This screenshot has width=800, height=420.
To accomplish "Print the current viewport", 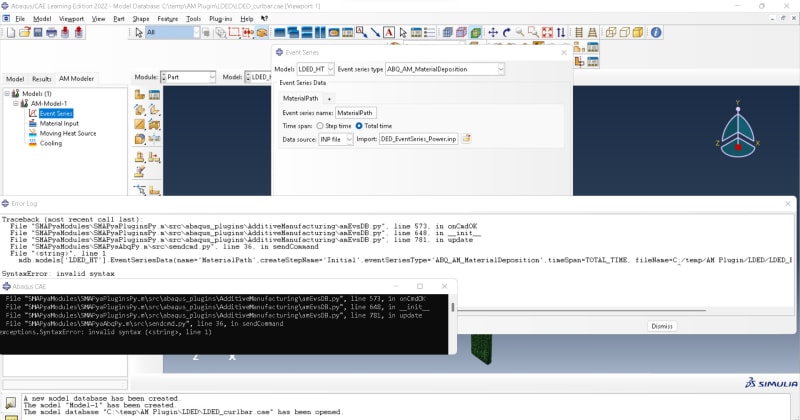I will pyautogui.click(x=52, y=33).
